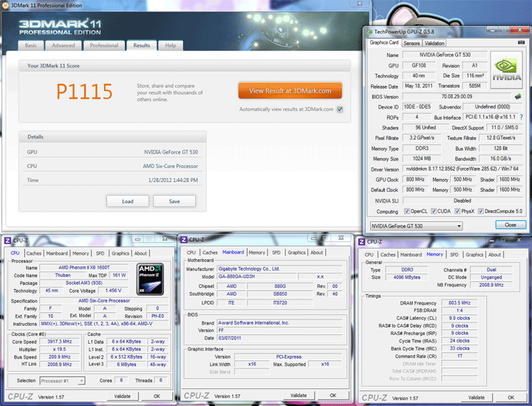Click the mainboard model GA-880GA-UD3H

257,277
